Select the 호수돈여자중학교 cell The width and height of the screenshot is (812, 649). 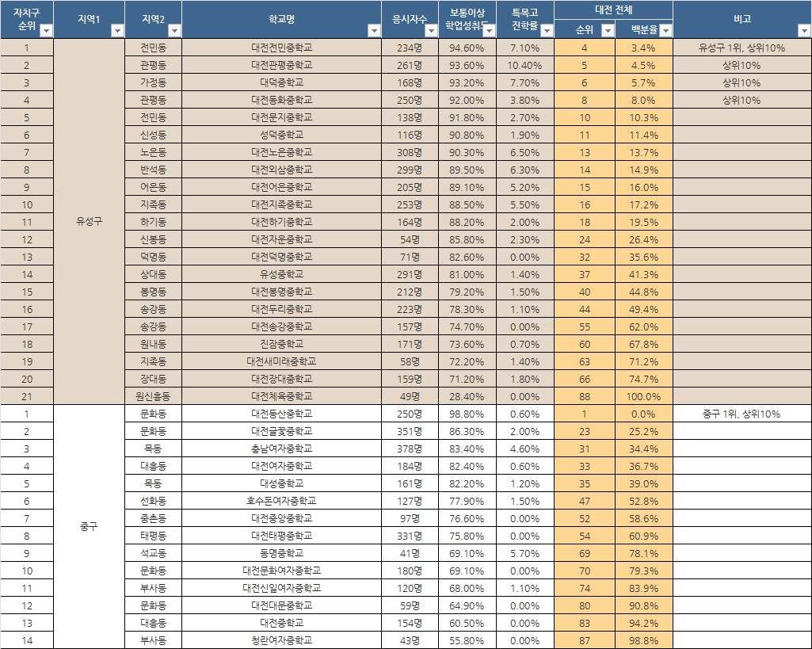pyautogui.click(x=282, y=501)
